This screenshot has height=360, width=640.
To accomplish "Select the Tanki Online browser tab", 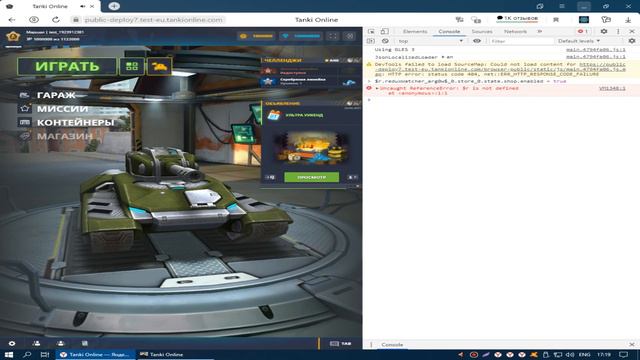I will 50,6.
